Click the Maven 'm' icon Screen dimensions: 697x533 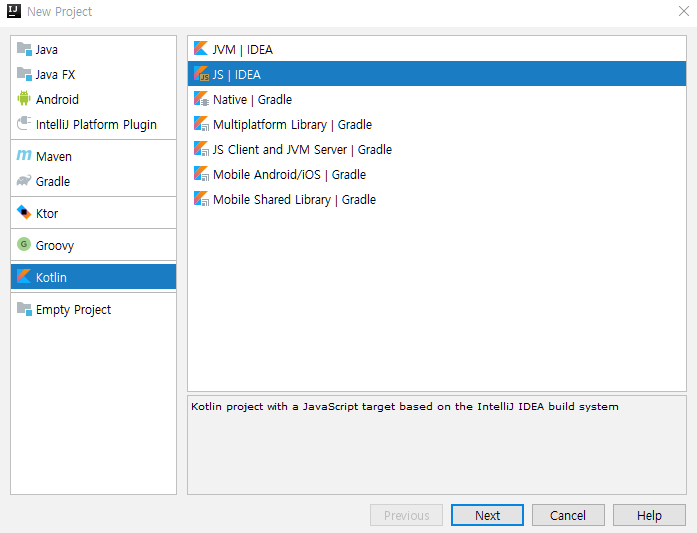pos(24,156)
